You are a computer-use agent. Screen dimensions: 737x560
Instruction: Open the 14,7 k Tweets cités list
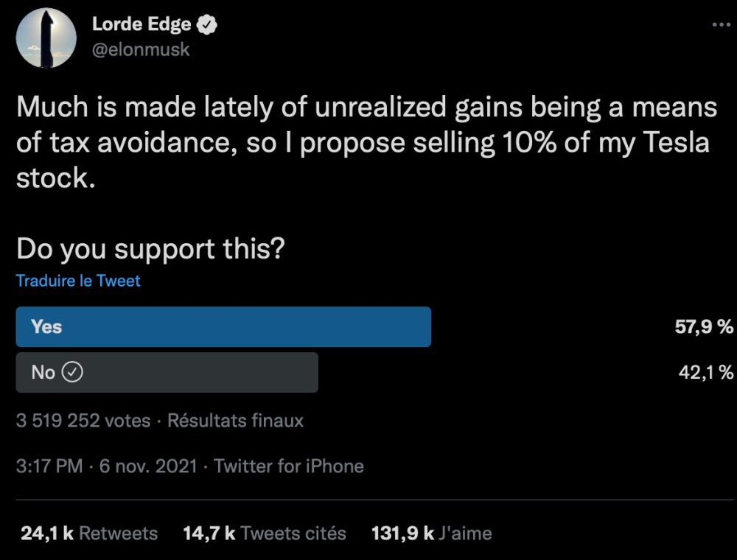265,533
